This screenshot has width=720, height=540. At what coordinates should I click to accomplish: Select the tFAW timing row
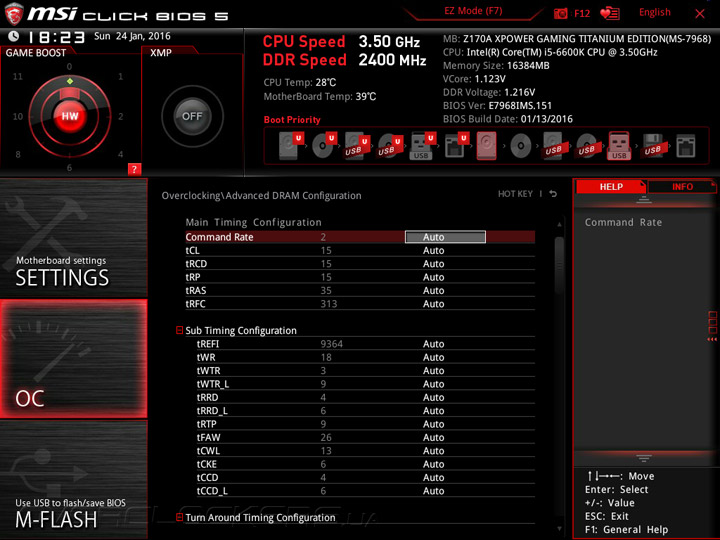[366, 437]
